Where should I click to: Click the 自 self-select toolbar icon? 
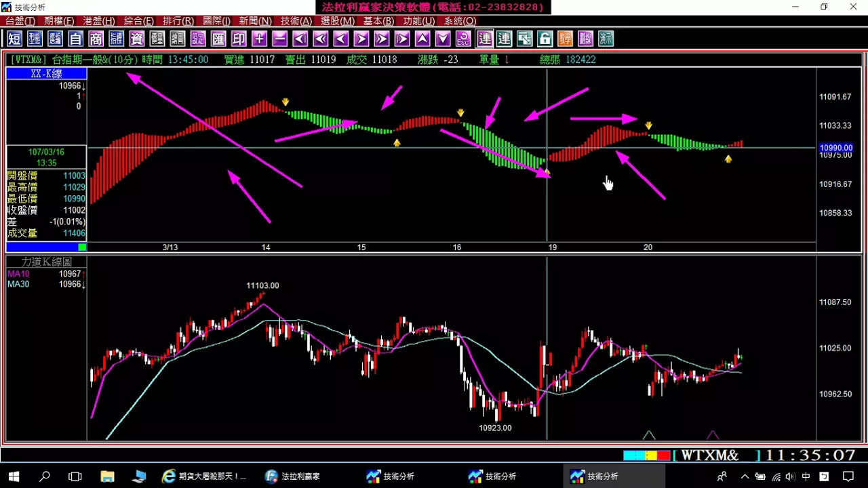pos(75,39)
